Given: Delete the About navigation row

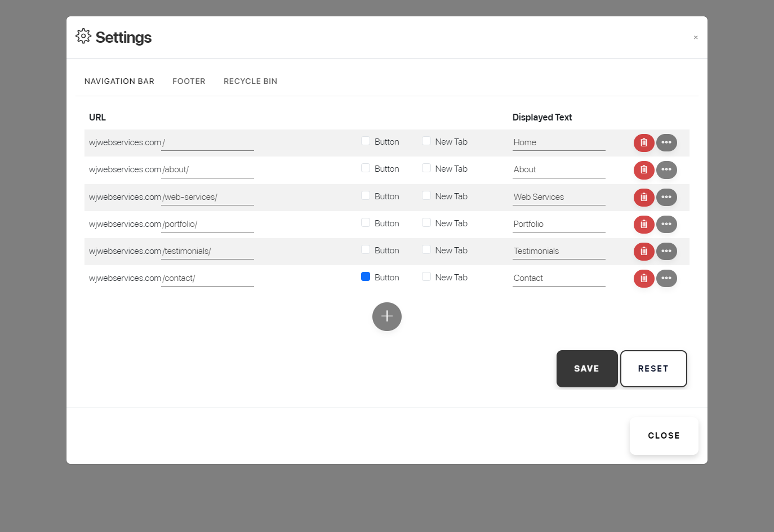Looking at the screenshot, I should [644, 170].
